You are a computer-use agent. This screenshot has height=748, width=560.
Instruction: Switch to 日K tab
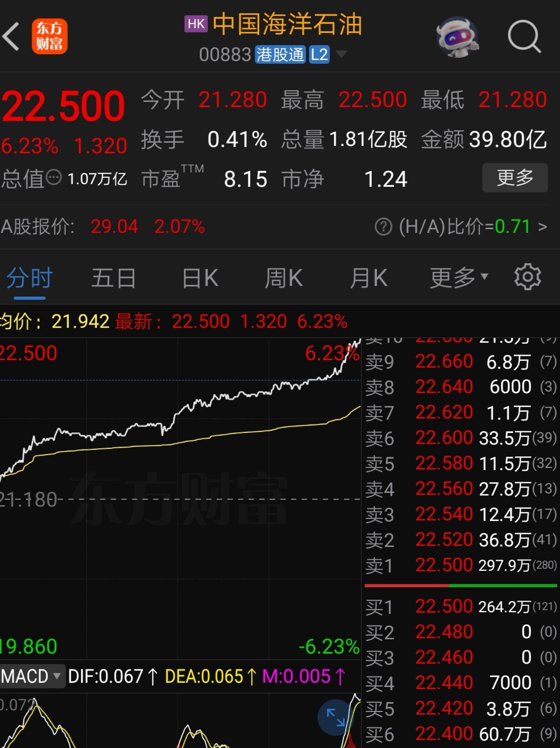200,278
